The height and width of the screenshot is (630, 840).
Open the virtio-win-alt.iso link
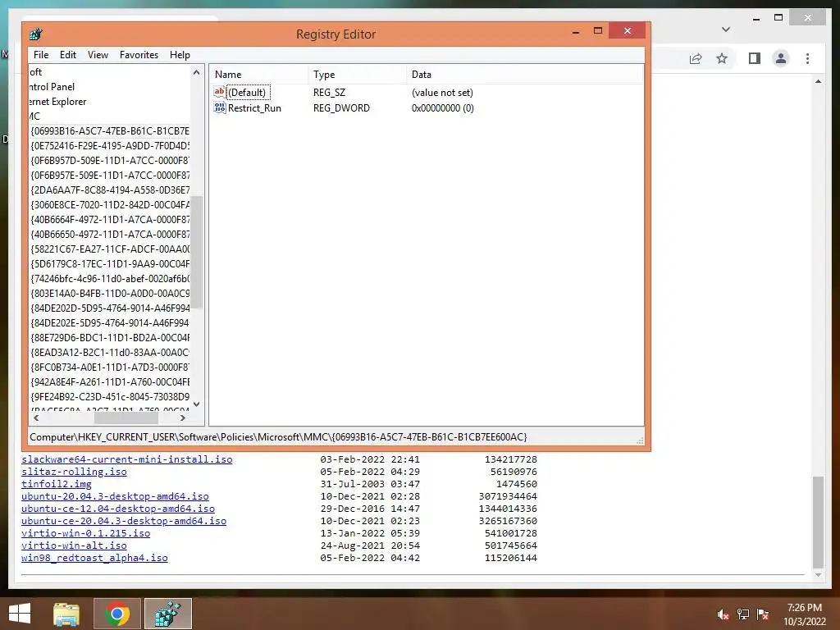pos(74,546)
